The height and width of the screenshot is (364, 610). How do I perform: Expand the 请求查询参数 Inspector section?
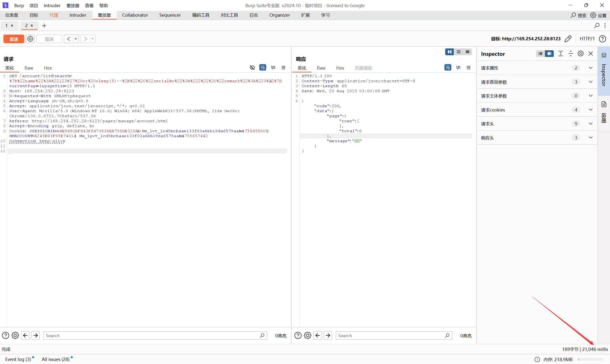(591, 82)
